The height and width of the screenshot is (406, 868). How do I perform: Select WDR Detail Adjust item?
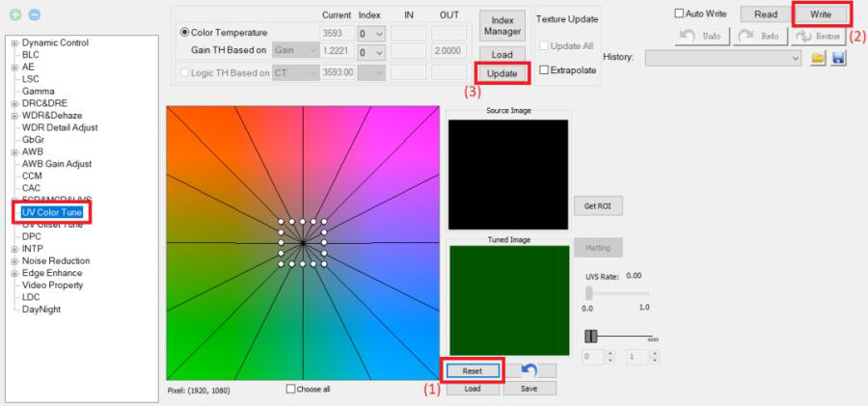tap(60, 127)
